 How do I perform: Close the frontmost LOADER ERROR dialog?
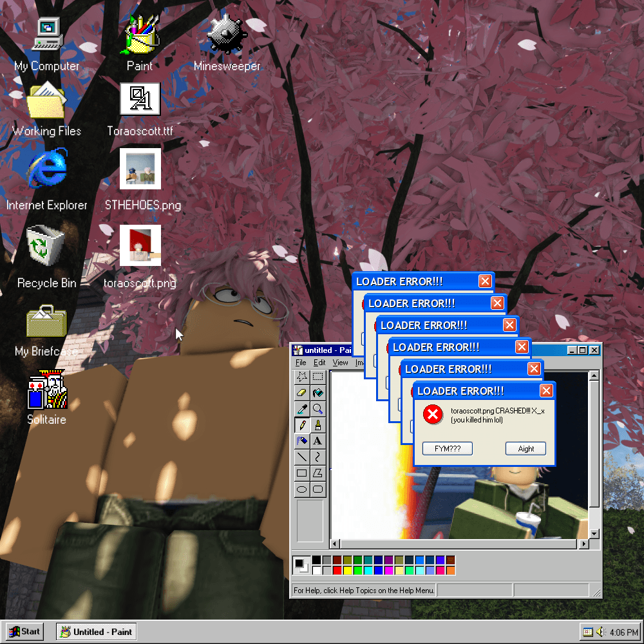[x=546, y=391]
